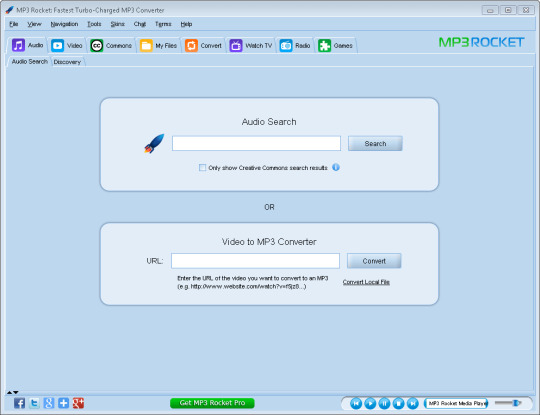Skip to previous track in media player
The image size is (540, 415).
(x=356, y=403)
